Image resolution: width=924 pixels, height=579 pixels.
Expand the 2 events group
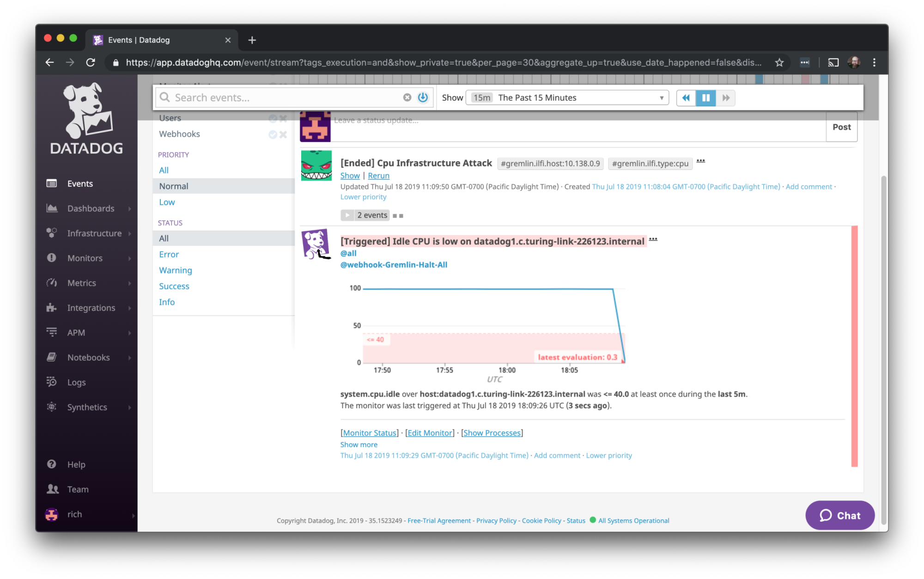pos(365,215)
